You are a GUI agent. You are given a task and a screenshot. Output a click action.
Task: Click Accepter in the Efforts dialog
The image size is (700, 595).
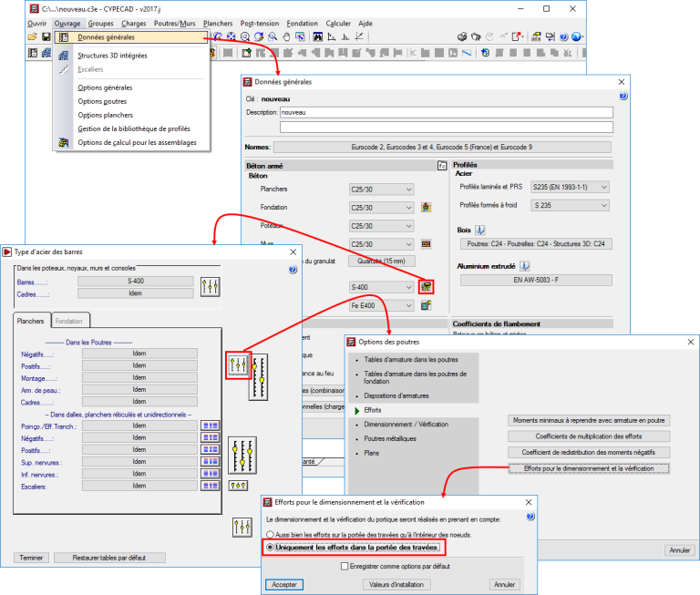click(284, 584)
